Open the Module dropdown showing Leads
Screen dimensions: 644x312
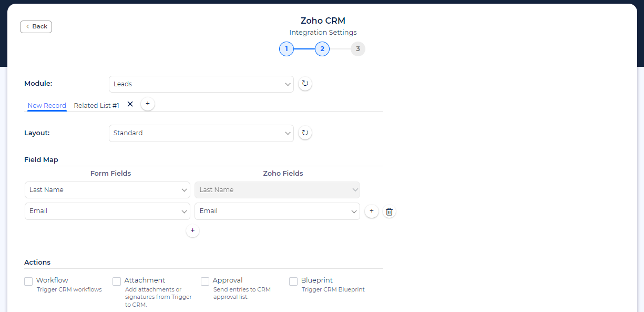pyautogui.click(x=201, y=84)
